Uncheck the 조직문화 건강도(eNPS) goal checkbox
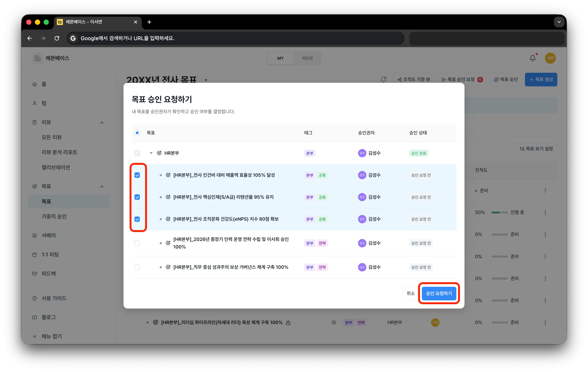Image resolution: width=588 pixels, height=372 pixels. [137, 219]
